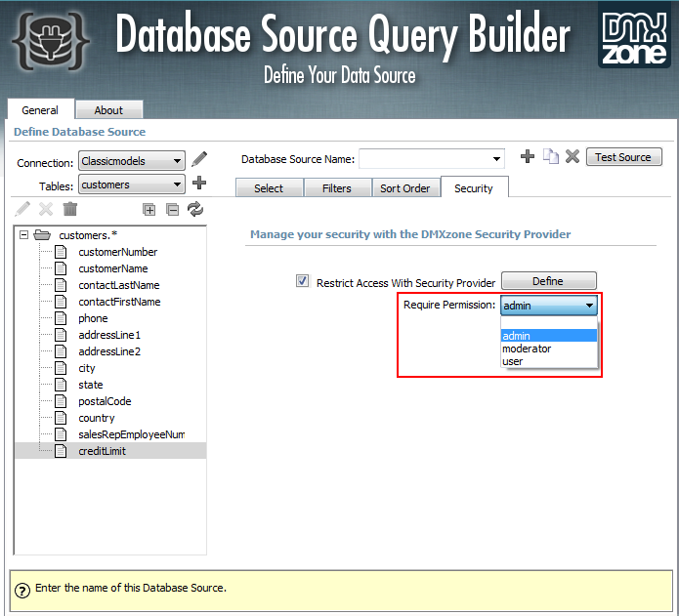Click the document icon beside phone

pos(61,318)
